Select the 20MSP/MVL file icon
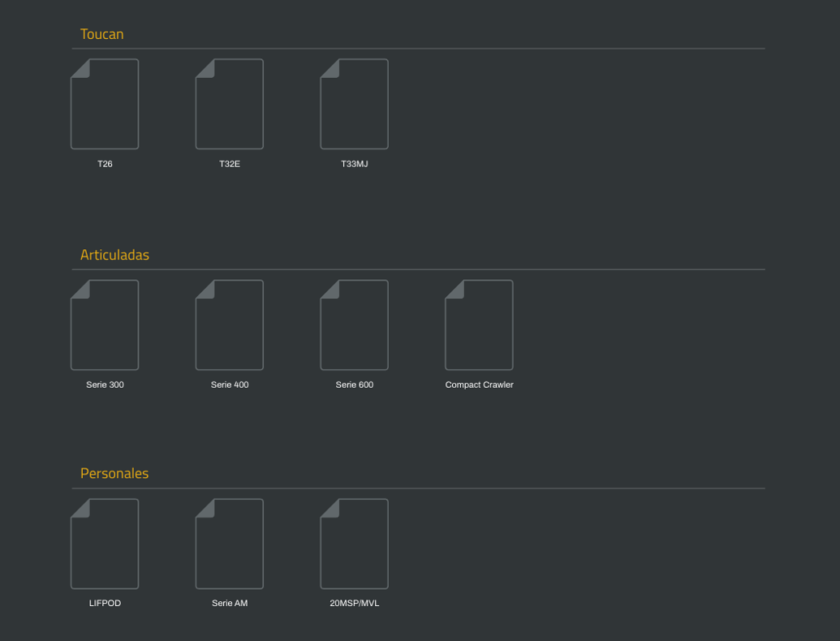Screen dimensions: 840x641 355,544
